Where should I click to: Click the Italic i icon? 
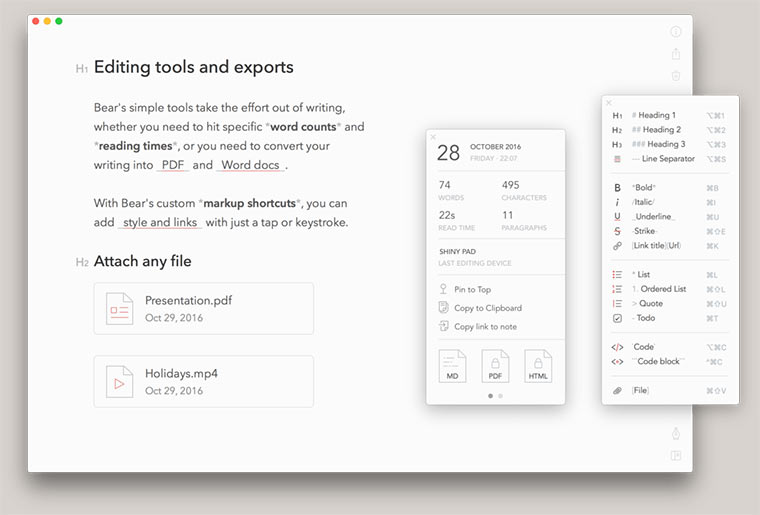pos(617,203)
